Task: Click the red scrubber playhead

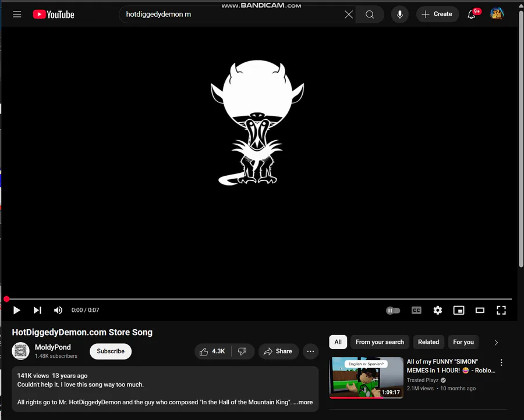Action: (x=6, y=299)
